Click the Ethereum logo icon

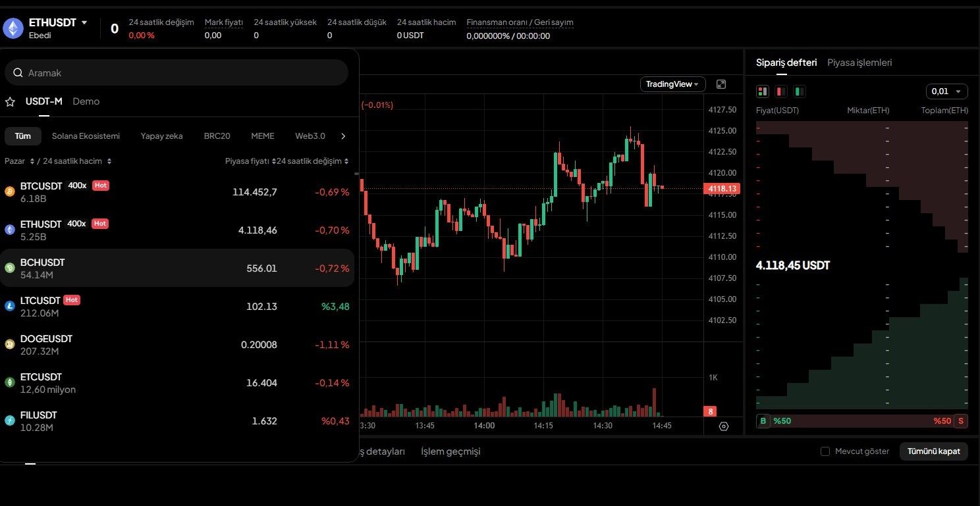pos(13,28)
